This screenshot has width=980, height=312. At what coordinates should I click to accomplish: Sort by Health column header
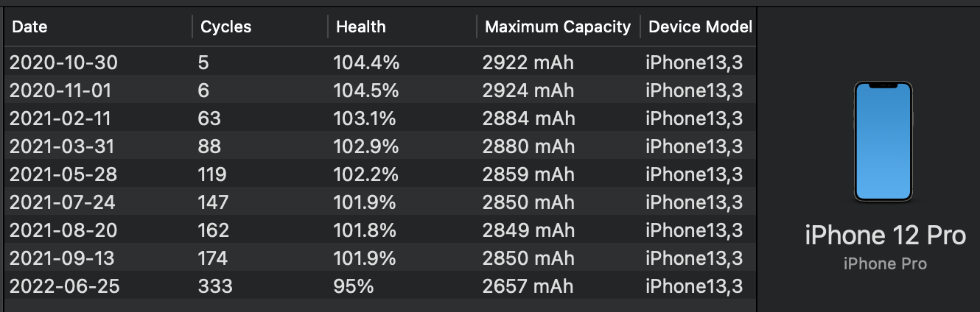402,26
